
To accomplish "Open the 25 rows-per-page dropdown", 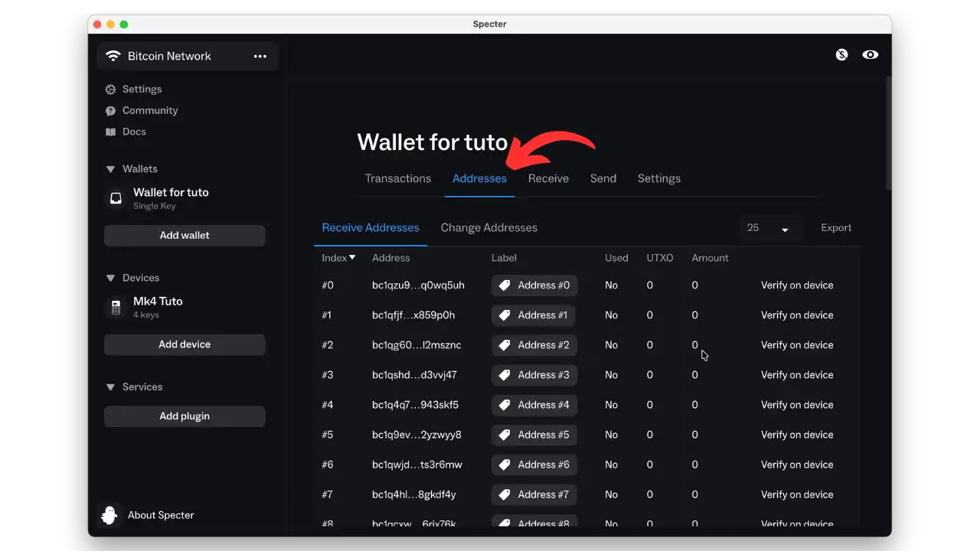I will [770, 228].
